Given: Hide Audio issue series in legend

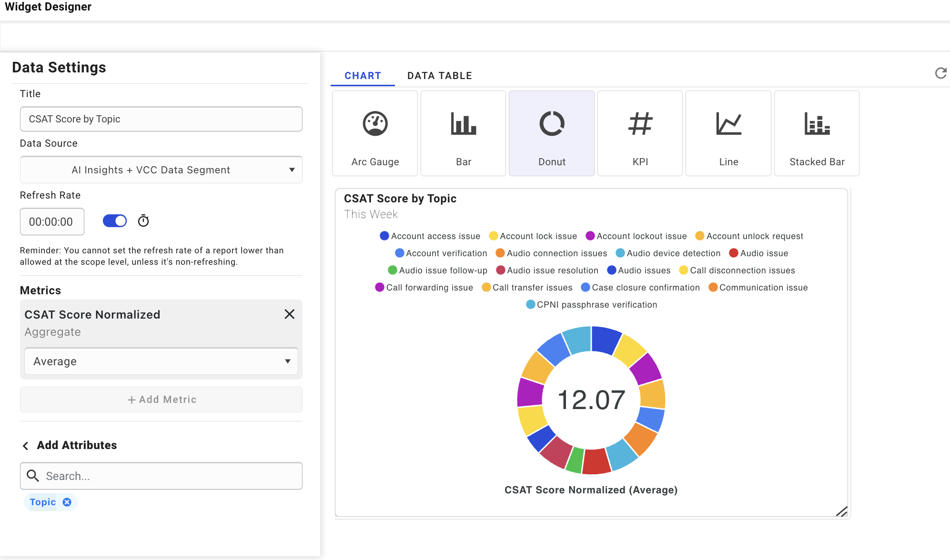Looking at the screenshot, I should tap(758, 253).
